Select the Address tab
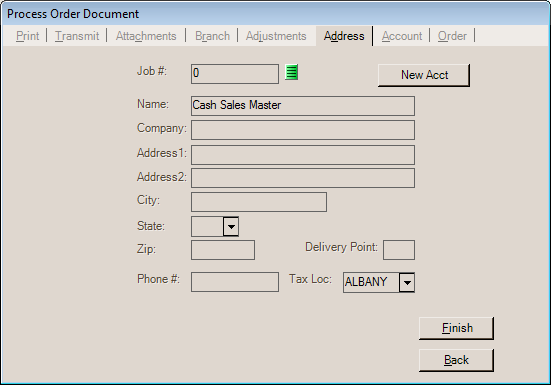This screenshot has width=551, height=385. (344, 36)
